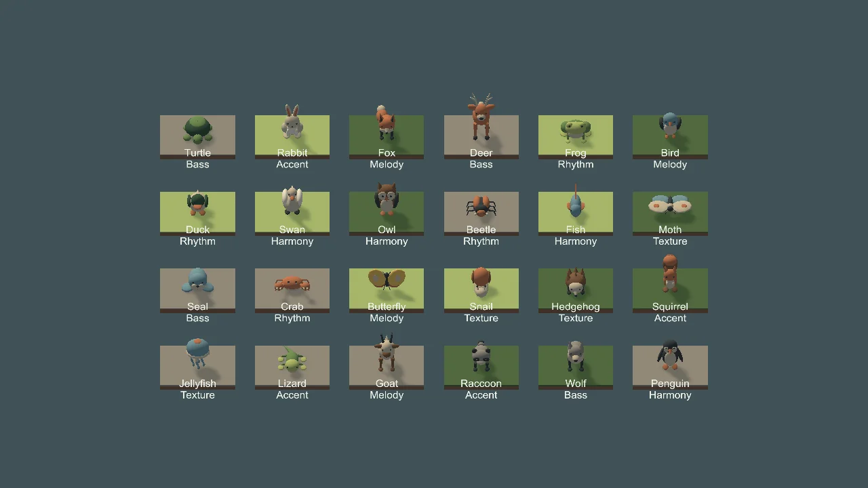Screen dimensions: 868x488
Task: Select the orange Crab figure
Action: (292, 283)
